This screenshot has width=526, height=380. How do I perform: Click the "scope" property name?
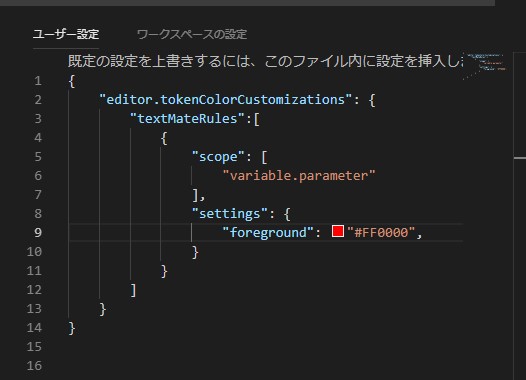click(x=218, y=157)
